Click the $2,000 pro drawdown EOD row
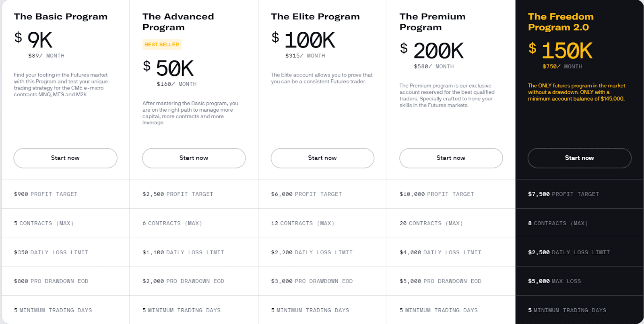Image resolution: width=644 pixels, height=324 pixels. (194, 281)
